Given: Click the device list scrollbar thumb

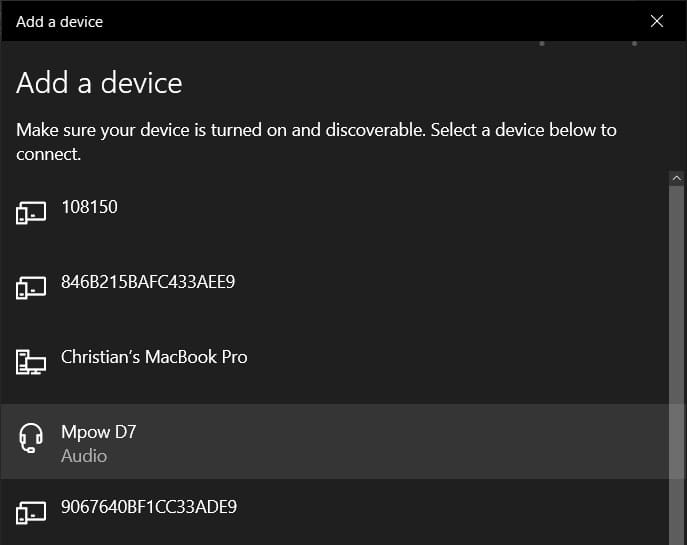Looking at the screenshot, I should pyautogui.click(x=676, y=364).
